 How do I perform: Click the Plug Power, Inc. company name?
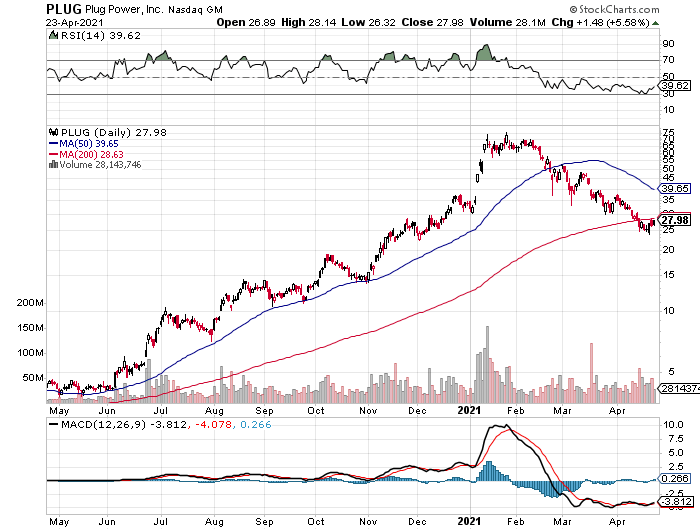[x=125, y=9]
